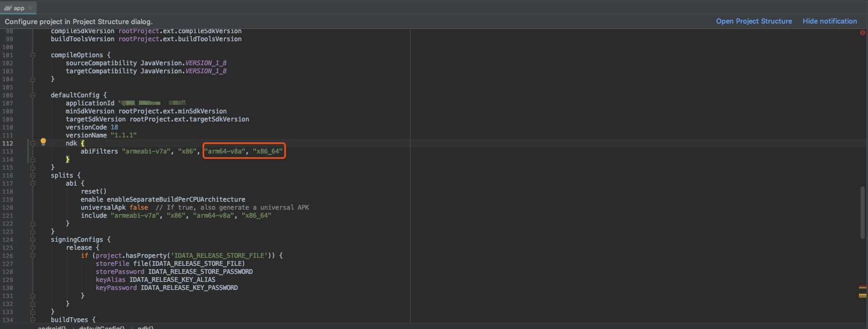Collapse the release block on line 125
The height and width of the screenshot is (329, 868).
coord(33,248)
